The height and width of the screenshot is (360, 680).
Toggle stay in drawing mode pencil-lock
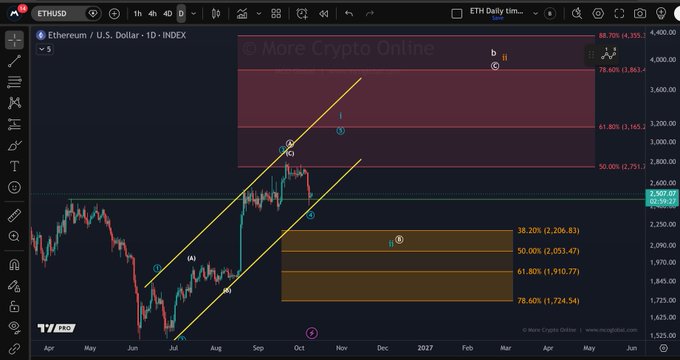point(14,285)
